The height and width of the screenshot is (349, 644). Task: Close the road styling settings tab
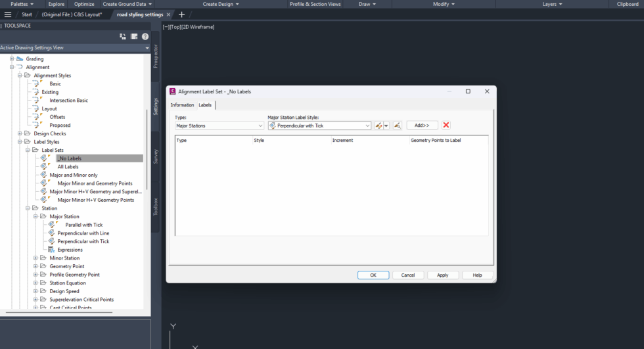coord(168,14)
